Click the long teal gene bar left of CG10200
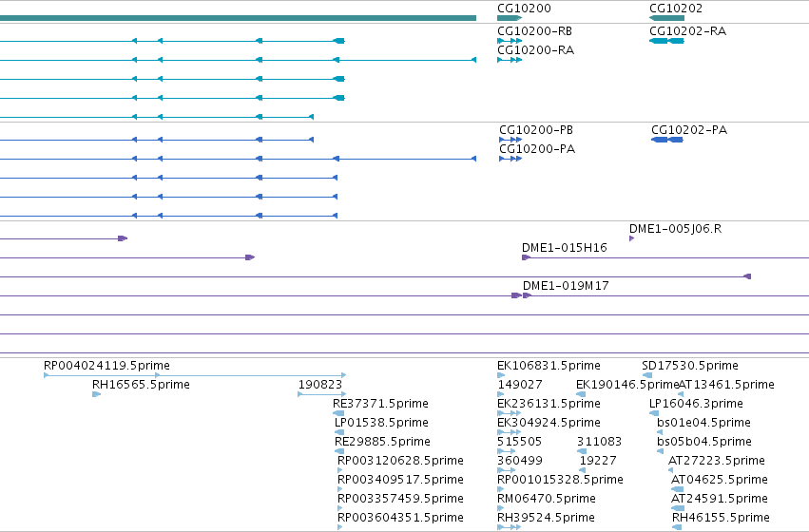The image size is (809, 532). click(238, 18)
